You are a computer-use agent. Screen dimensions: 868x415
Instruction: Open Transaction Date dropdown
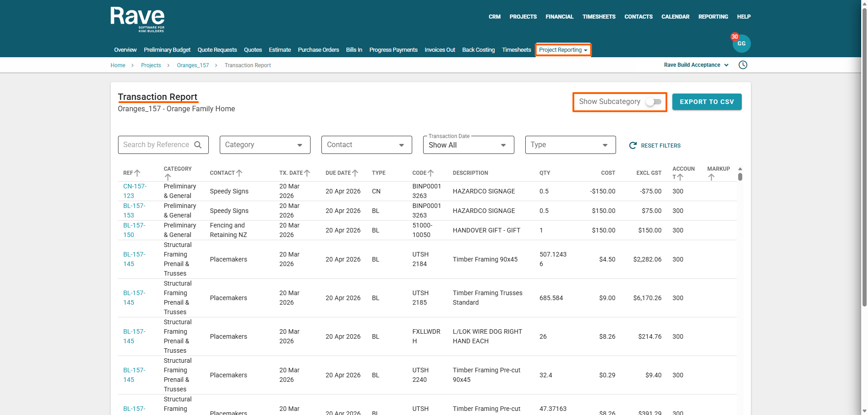coord(468,145)
